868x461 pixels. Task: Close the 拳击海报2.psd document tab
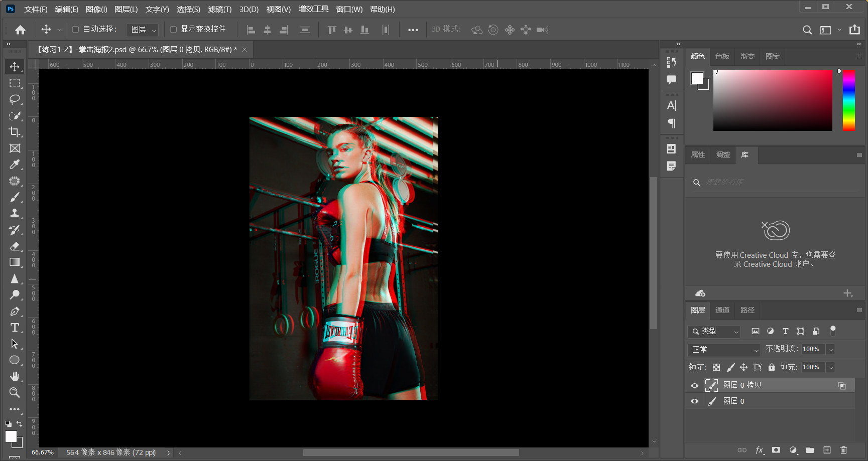[244, 50]
